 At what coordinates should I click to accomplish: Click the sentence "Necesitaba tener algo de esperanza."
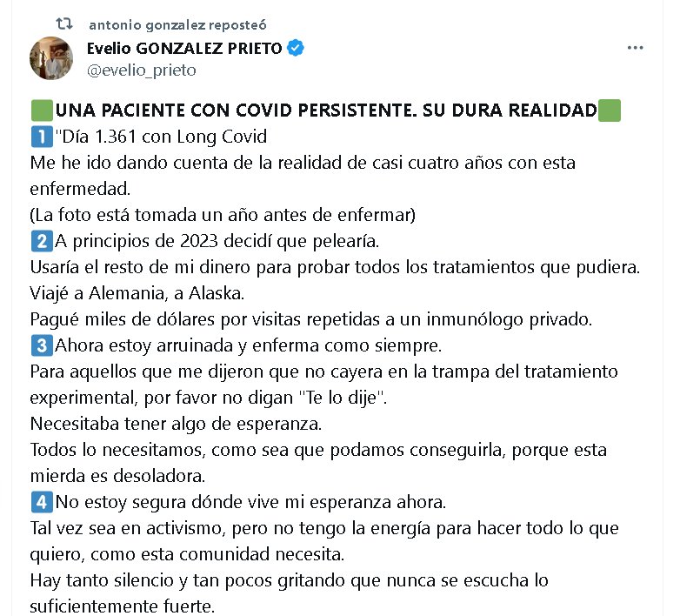(x=176, y=425)
